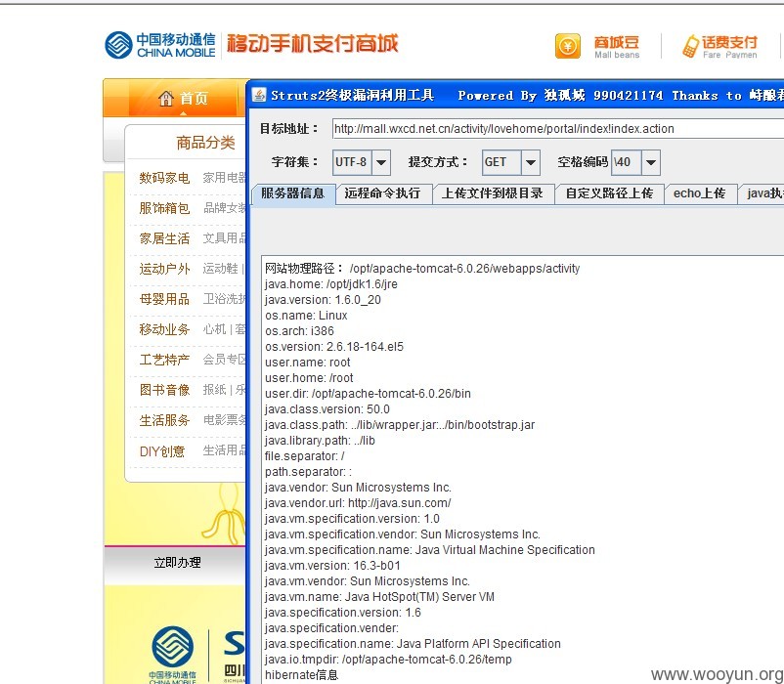Open the 话费支付 Fare Payment link
This screenshot has width=784, height=684.
click(729, 47)
